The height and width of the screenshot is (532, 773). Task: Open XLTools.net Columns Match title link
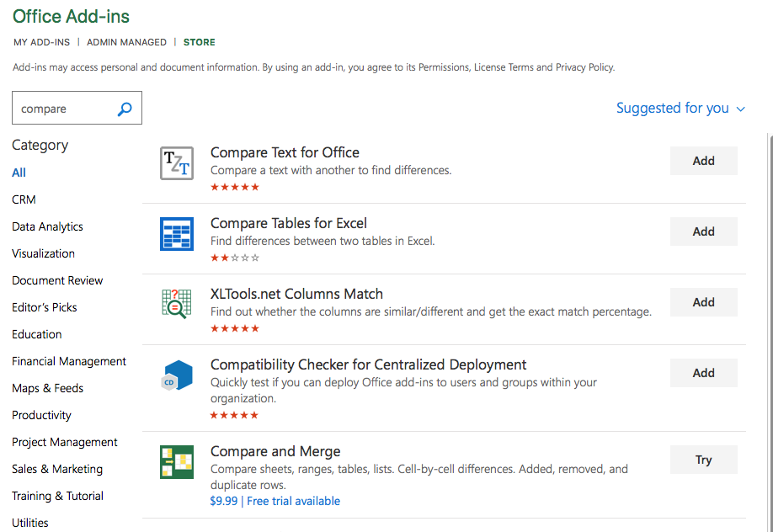[x=296, y=294]
